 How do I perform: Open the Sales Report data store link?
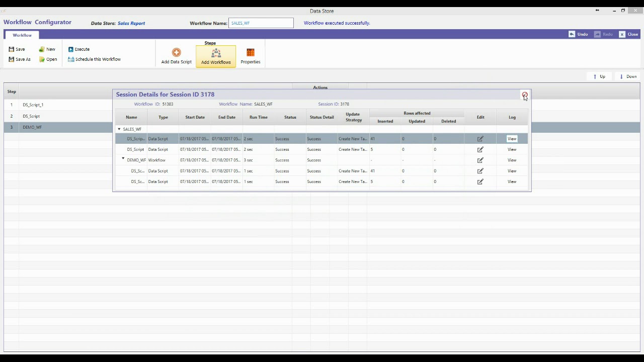click(x=131, y=23)
